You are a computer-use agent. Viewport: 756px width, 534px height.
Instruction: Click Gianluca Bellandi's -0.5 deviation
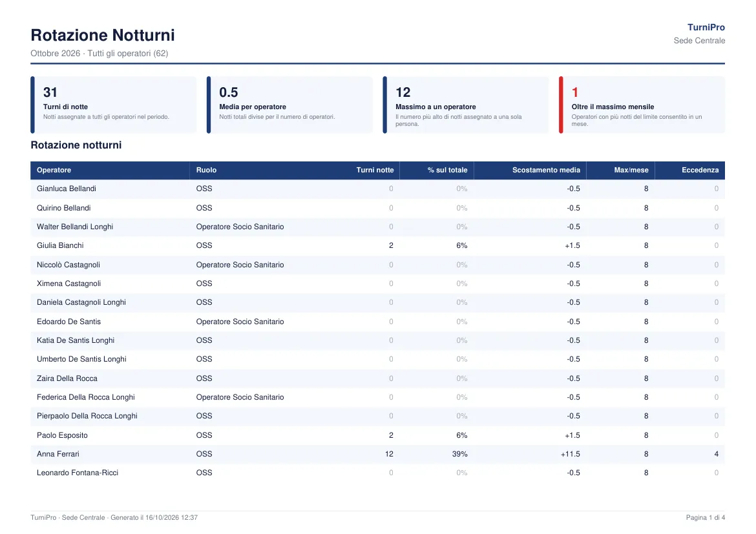pyautogui.click(x=573, y=189)
